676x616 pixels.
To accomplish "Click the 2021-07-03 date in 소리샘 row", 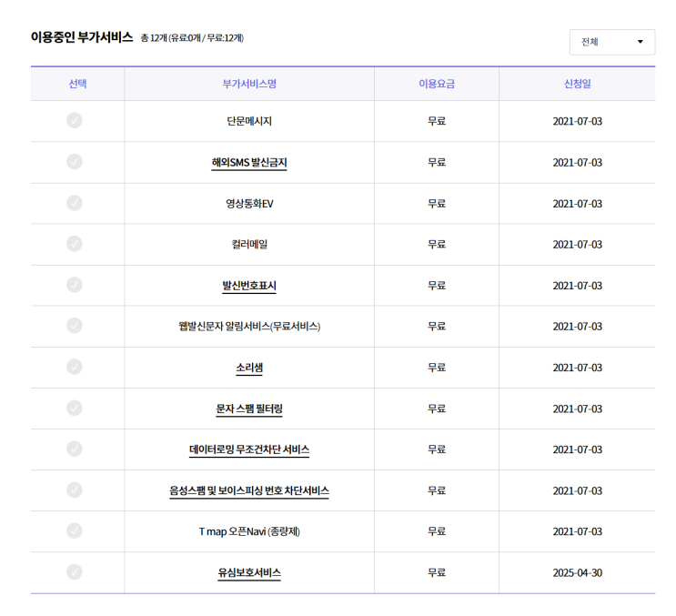I will click(577, 368).
